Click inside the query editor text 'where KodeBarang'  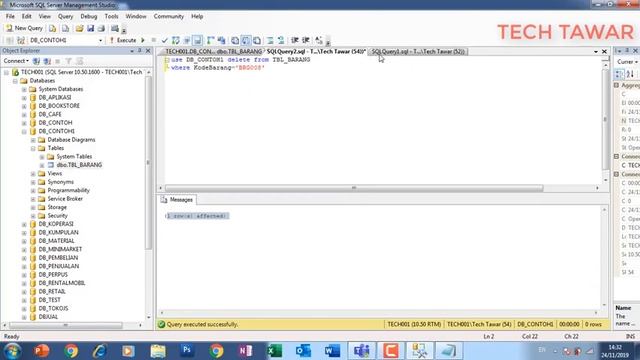tap(201, 68)
